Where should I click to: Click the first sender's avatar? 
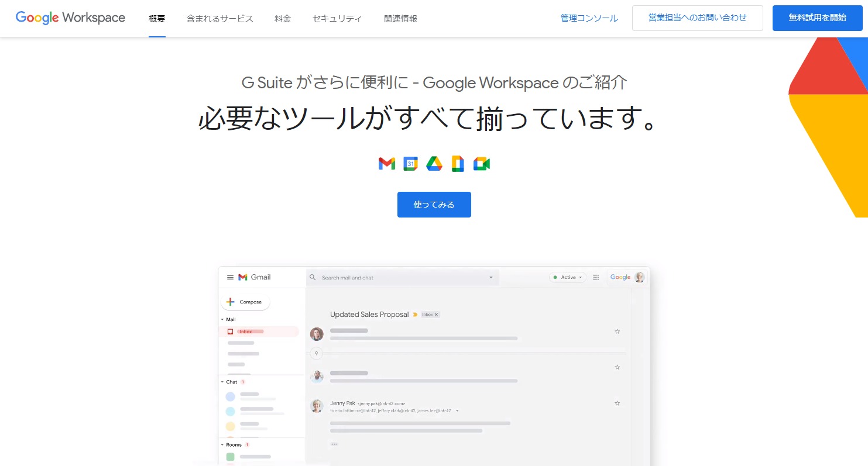tap(317, 334)
